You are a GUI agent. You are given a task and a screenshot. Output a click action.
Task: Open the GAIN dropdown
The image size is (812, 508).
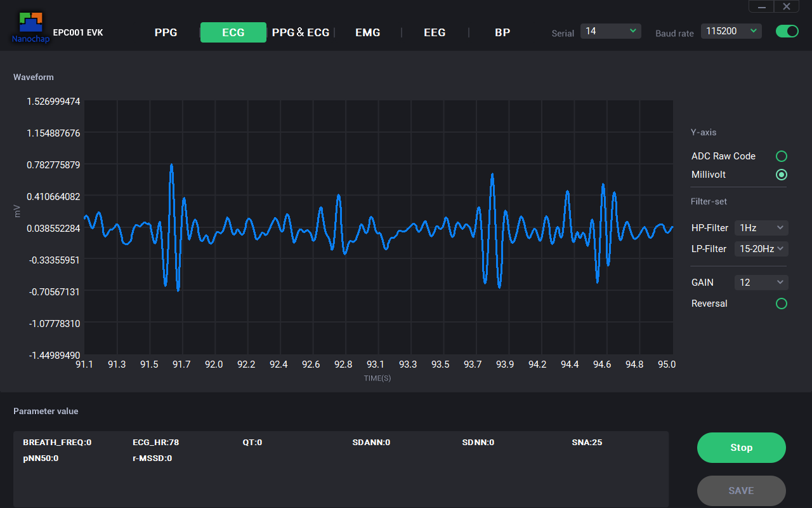pyautogui.click(x=761, y=283)
